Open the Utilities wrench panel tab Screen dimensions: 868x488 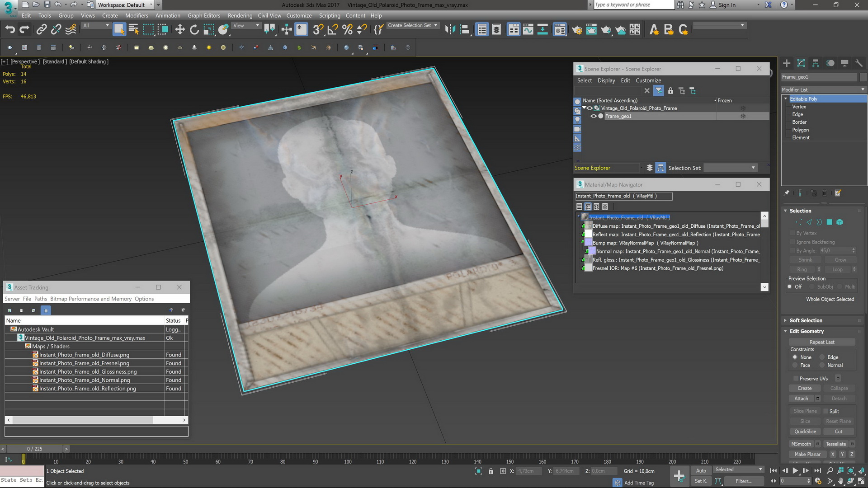(859, 63)
